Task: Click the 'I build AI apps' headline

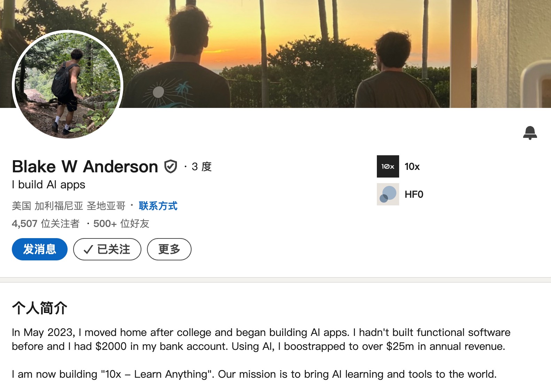Action: tap(48, 185)
